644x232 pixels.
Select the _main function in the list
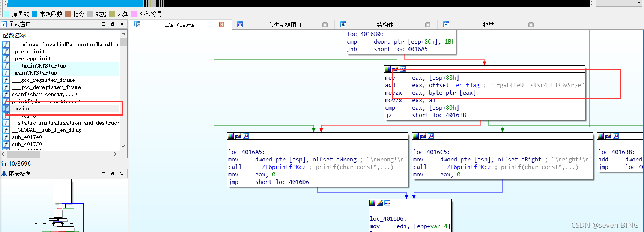(61, 108)
